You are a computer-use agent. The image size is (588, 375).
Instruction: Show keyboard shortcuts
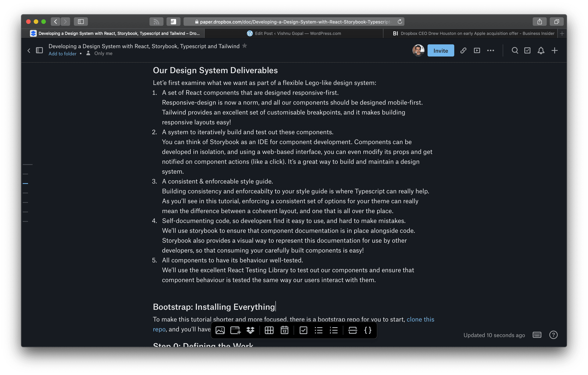[x=537, y=335]
